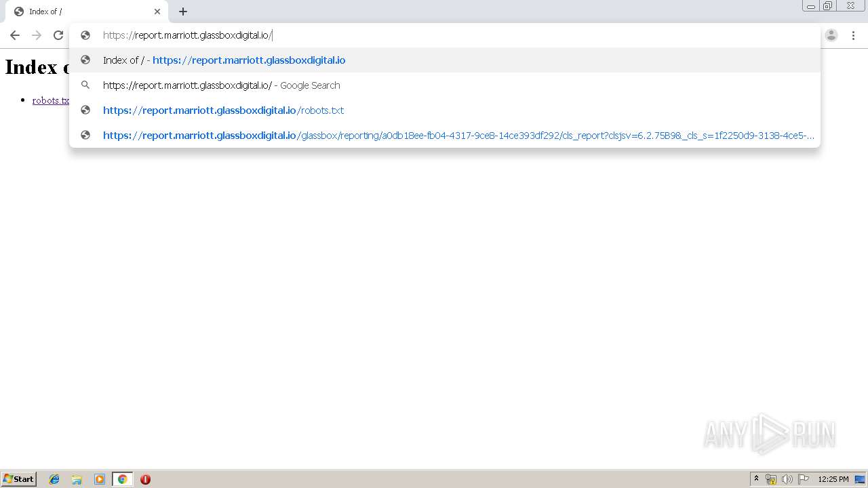Open the Action Center flag icon
The width and height of the screenshot is (868, 488).
804,479
